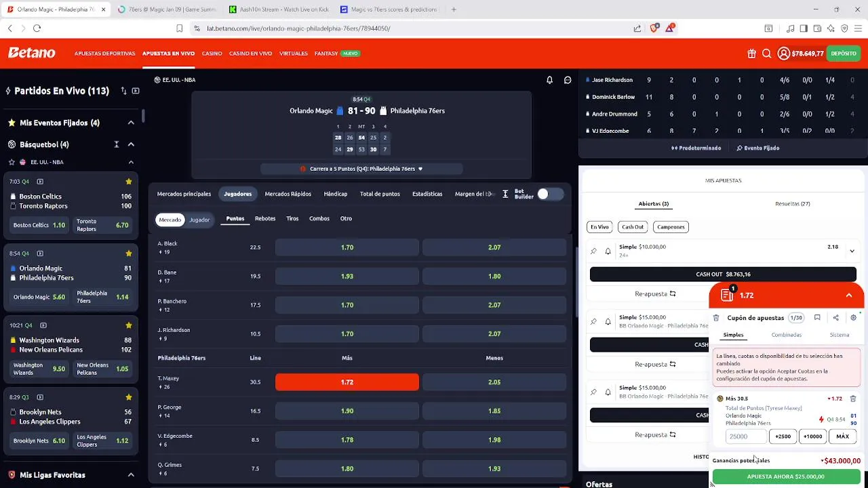Image resolution: width=868 pixels, height=488 pixels.
Task: Open the gift promotions icon in header
Action: click(751, 54)
